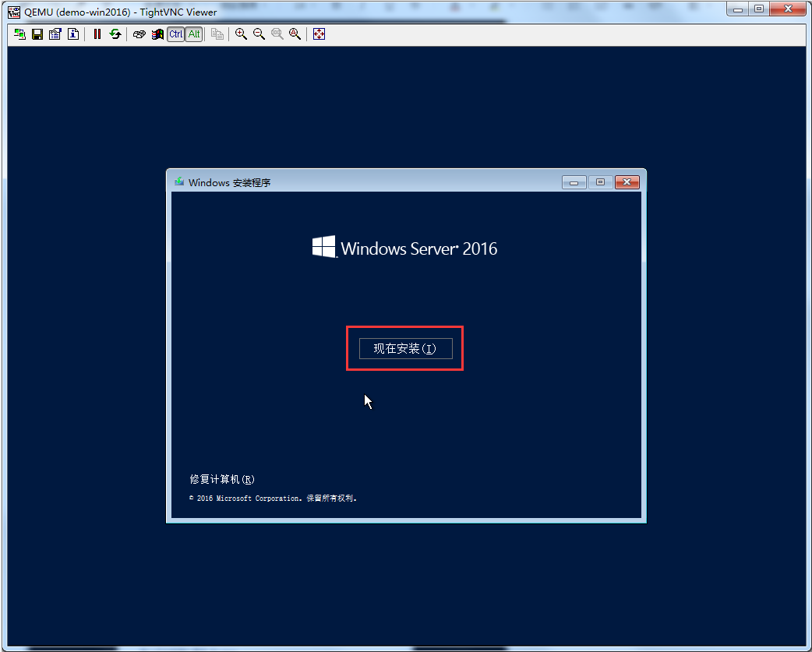Click the Windows 安装程序 title bar icon
Viewport: 812px width, 652px height.
coord(179,182)
